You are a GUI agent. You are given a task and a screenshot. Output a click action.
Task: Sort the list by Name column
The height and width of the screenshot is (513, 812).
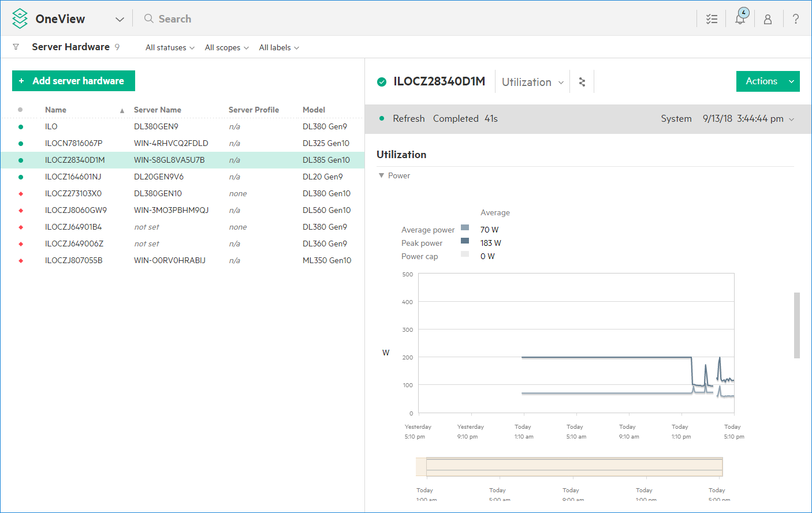pyautogui.click(x=56, y=110)
